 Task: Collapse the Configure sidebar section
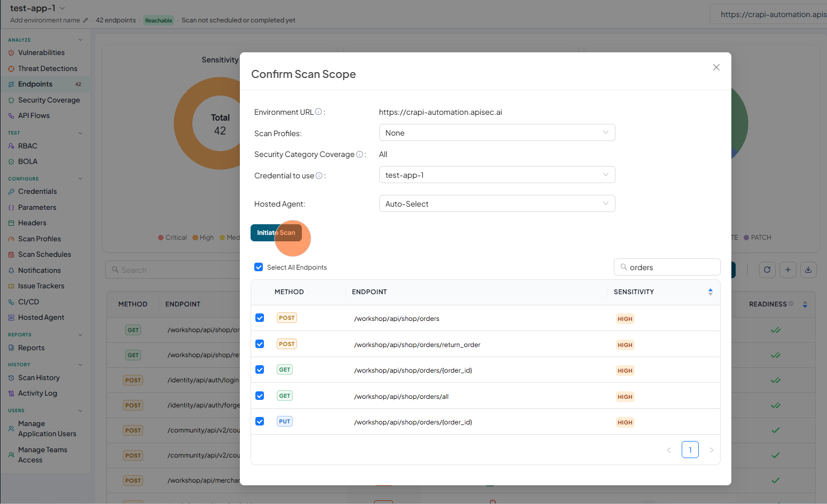81,179
